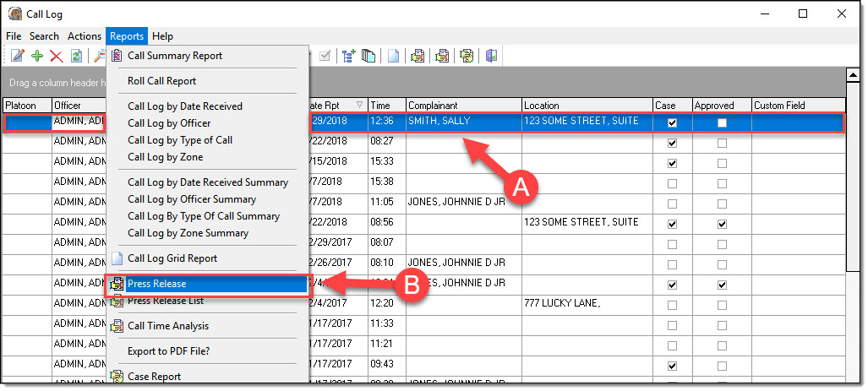Click the Date Rpt column sort arrow
Viewport: 868px width, 391px height.
tap(359, 106)
